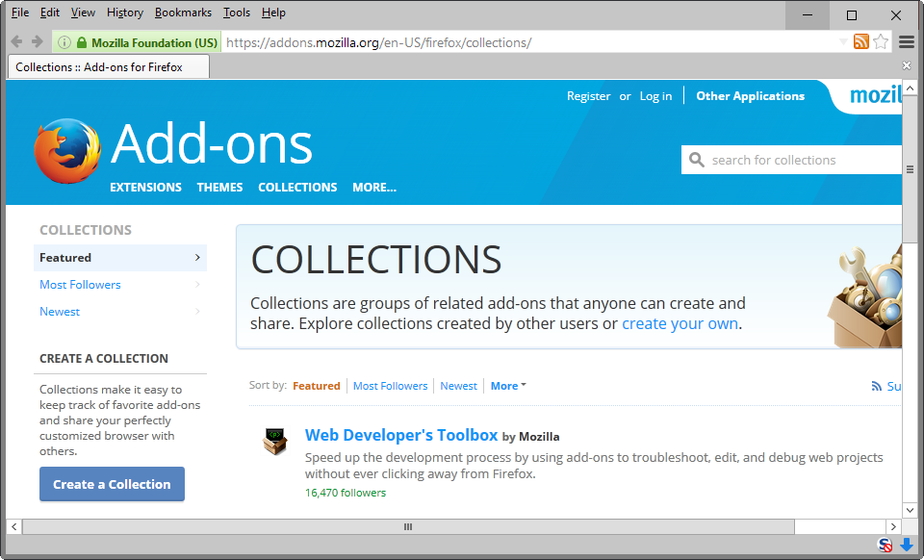
Task: Click the Web Developer's Toolbox collection icon
Action: (274, 441)
